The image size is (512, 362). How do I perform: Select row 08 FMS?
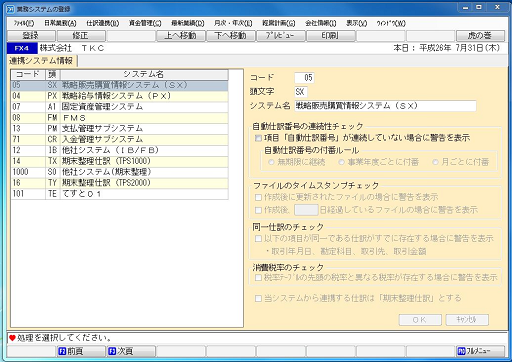(x=120, y=118)
